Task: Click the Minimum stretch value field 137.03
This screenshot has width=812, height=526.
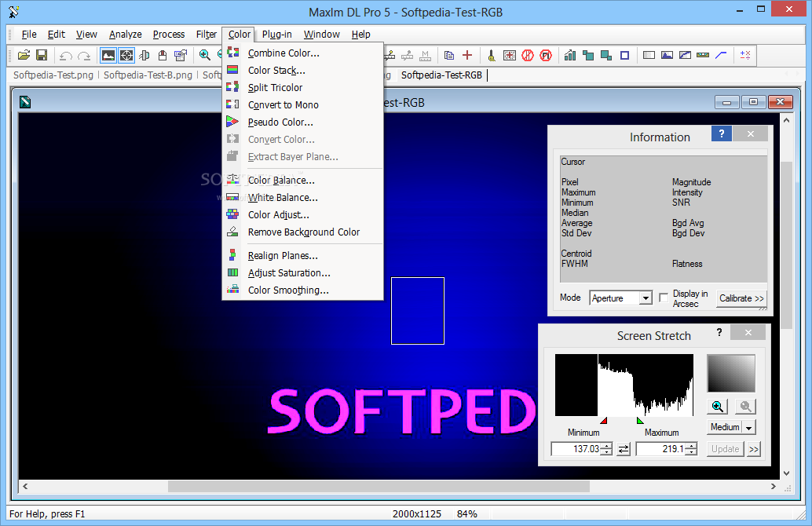Action: (x=576, y=449)
